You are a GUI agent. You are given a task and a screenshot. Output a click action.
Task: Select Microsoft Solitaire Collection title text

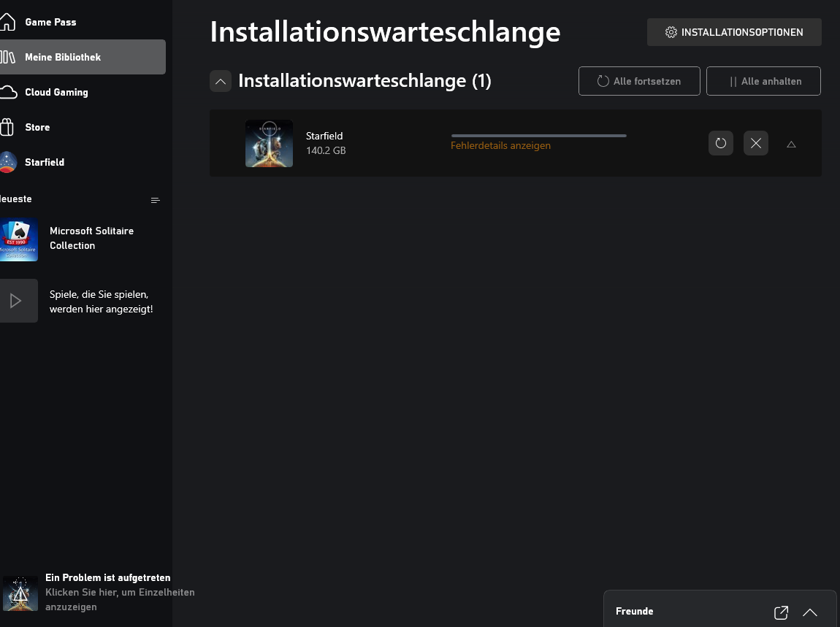91,238
